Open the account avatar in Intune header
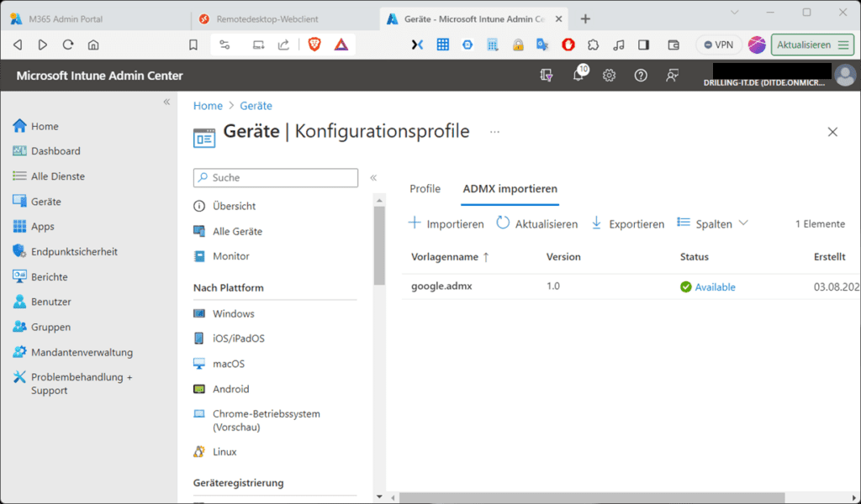 tap(845, 75)
